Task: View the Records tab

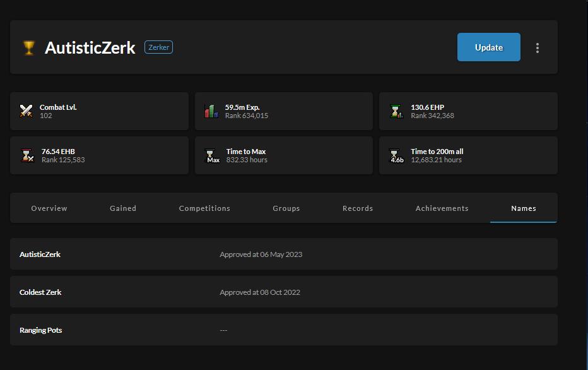Action: click(358, 208)
